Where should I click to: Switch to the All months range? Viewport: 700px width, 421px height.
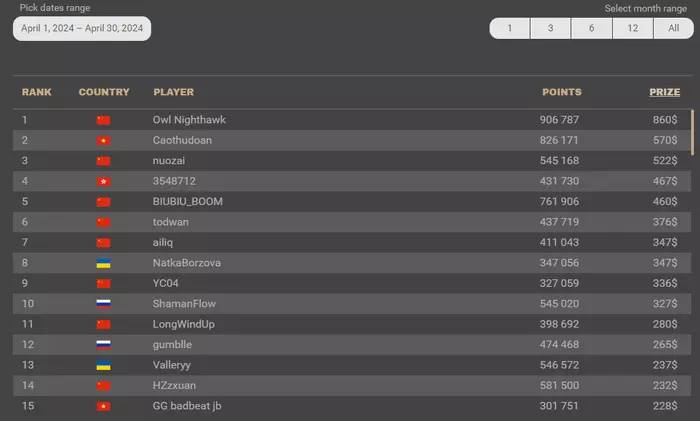(673, 28)
